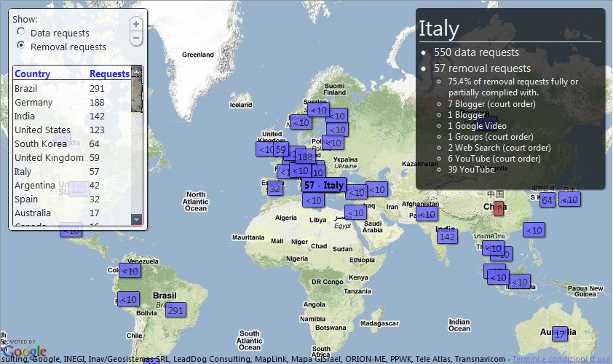Select the 57 - Italy map marker
Image resolution: width=613 pixels, height=364 pixels.
click(324, 186)
